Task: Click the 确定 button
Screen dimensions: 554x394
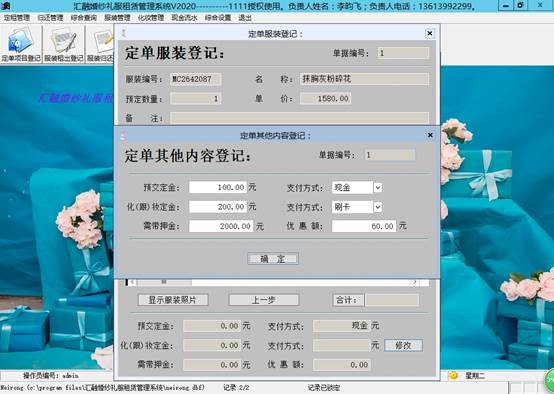Action: pos(273,259)
